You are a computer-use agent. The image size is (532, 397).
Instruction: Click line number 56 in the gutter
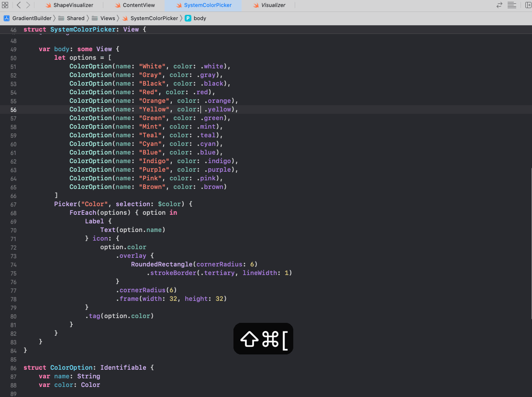(x=13, y=110)
